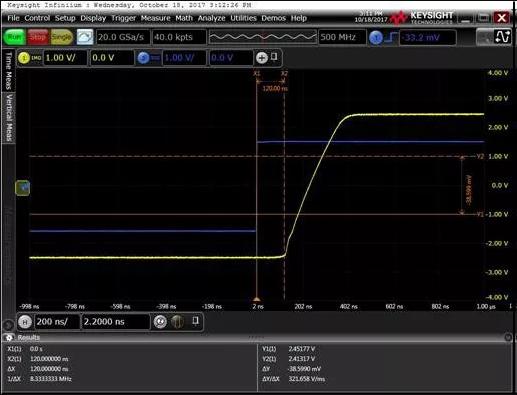Open the Display menu
Viewport: 517px width, 395px height.
coord(93,18)
